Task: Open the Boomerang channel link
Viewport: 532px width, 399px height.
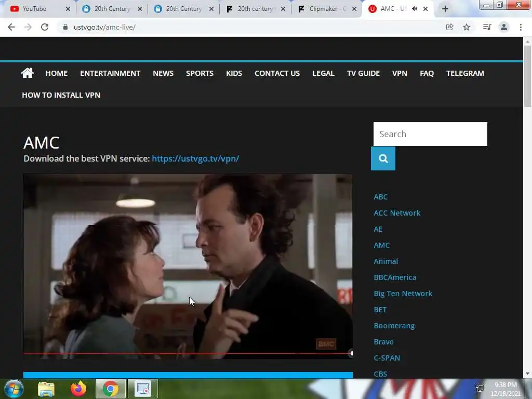Action: pos(394,326)
